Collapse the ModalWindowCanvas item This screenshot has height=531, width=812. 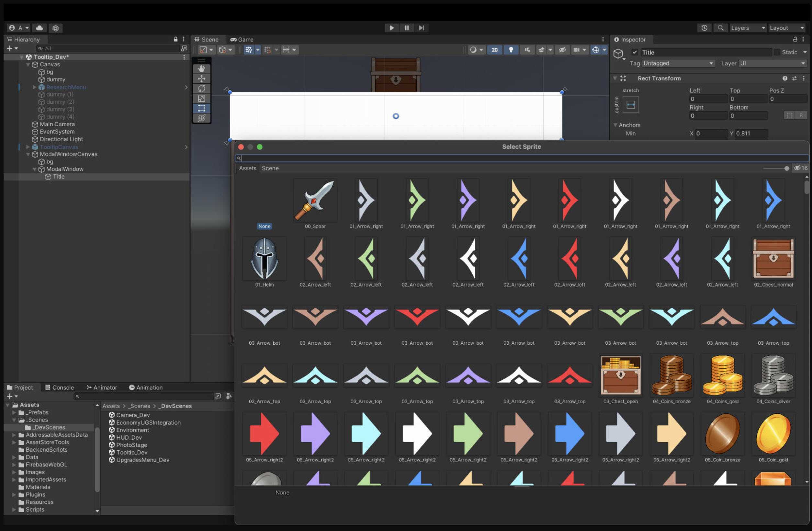point(28,154)
